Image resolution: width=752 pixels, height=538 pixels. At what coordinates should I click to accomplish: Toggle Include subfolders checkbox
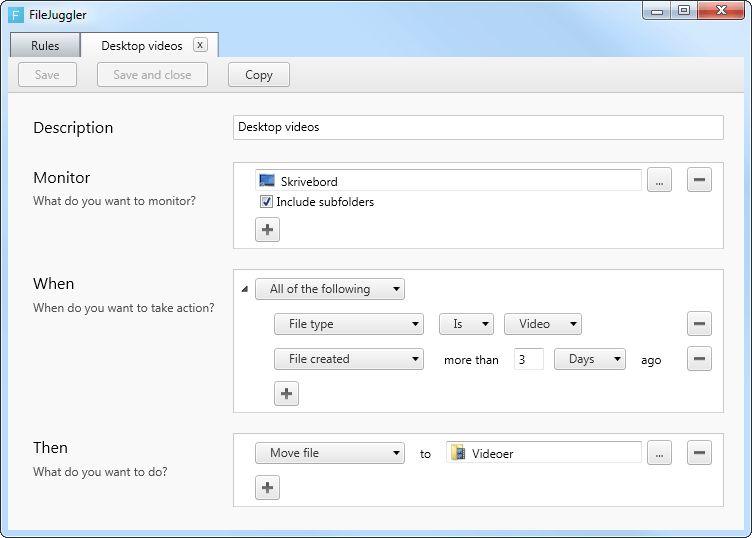(x=266, y=202)
